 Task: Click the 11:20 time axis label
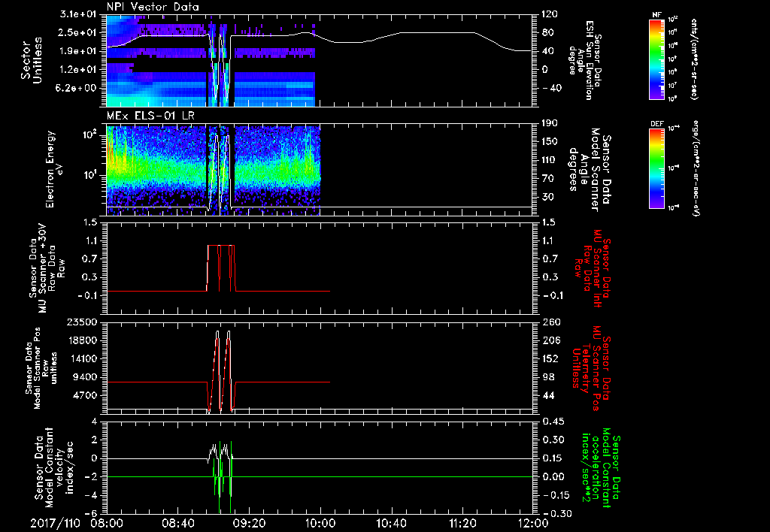pos(462,523)
